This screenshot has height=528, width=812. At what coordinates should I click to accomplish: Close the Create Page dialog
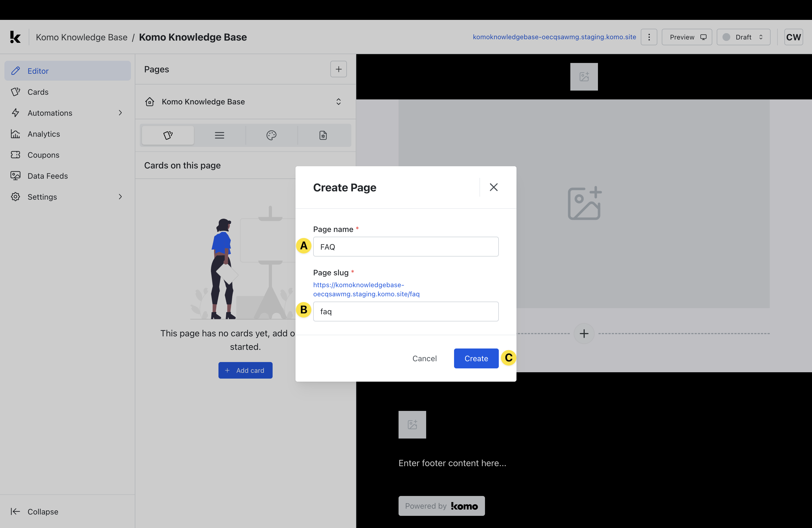(493, 187)
